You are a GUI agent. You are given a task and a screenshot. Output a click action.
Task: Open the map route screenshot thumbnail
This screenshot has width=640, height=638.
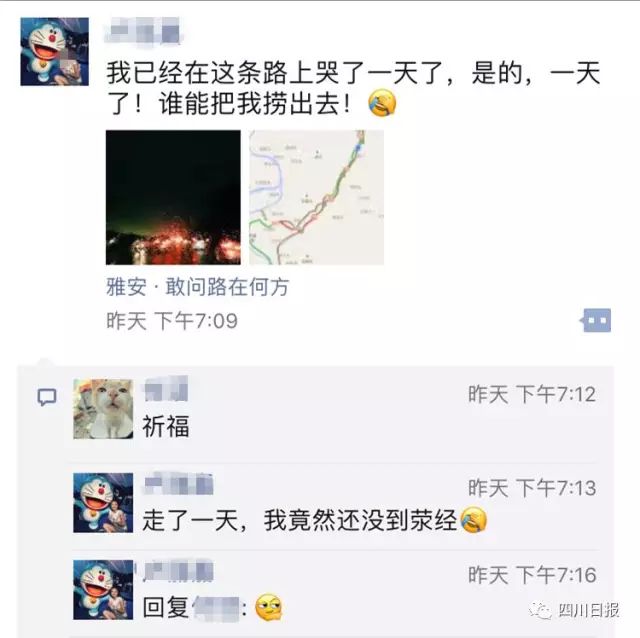point(316,197)
